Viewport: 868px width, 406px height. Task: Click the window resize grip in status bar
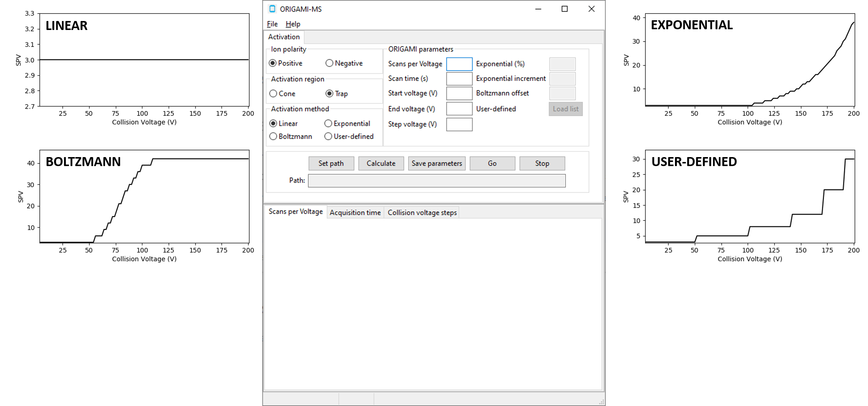click(602, 402)
